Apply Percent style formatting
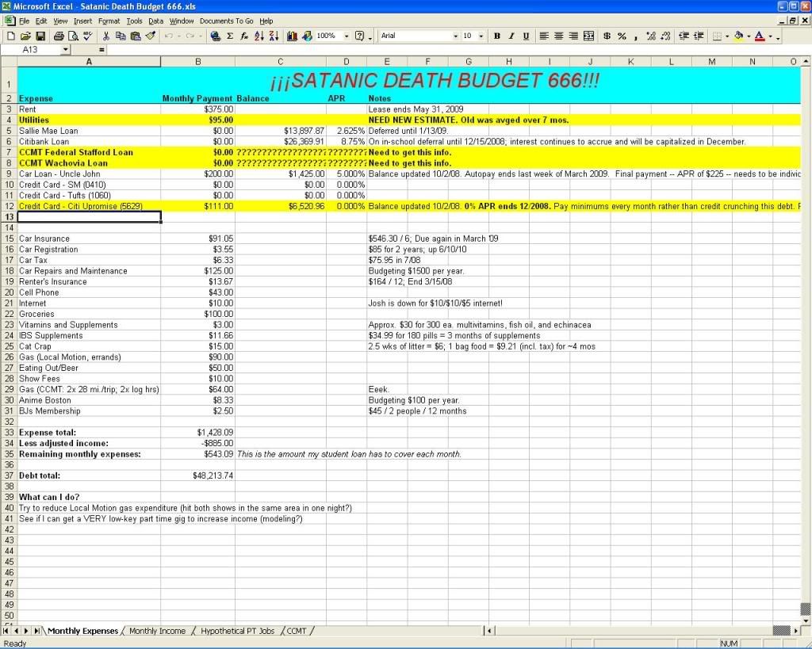 coord(622,36)
